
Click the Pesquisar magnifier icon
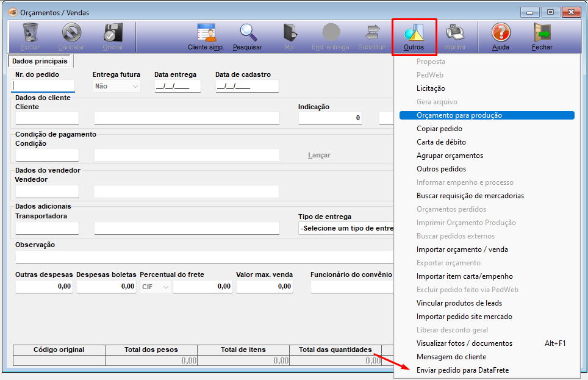248,33
